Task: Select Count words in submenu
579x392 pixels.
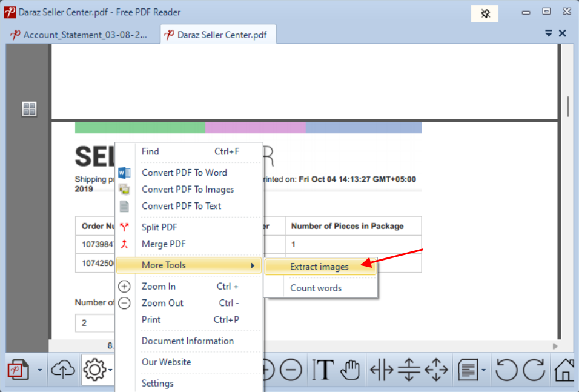Action: pyautogui.click(x=320, y=288)
